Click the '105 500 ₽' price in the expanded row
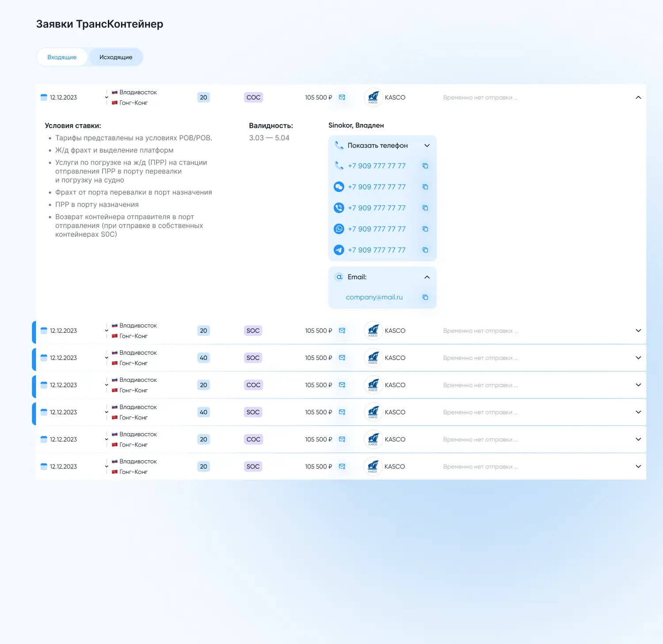The image size is (663, 644). tap(318, 97)
